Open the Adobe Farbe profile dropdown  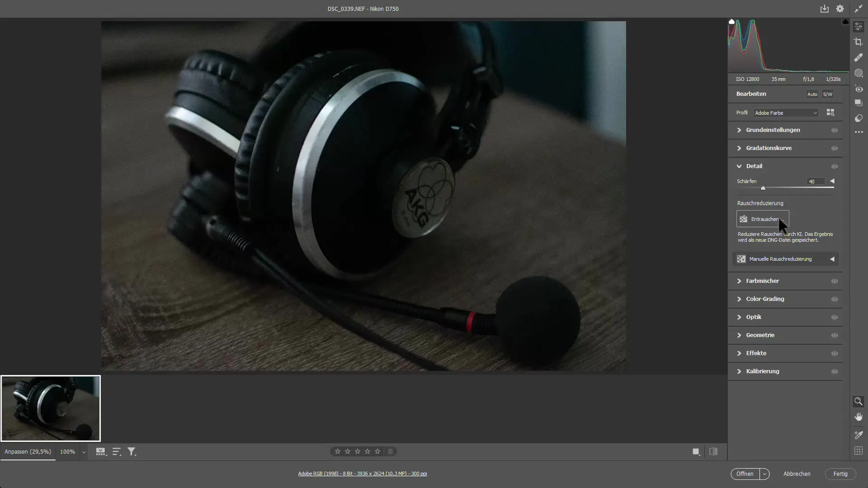(x=786, y=113)
